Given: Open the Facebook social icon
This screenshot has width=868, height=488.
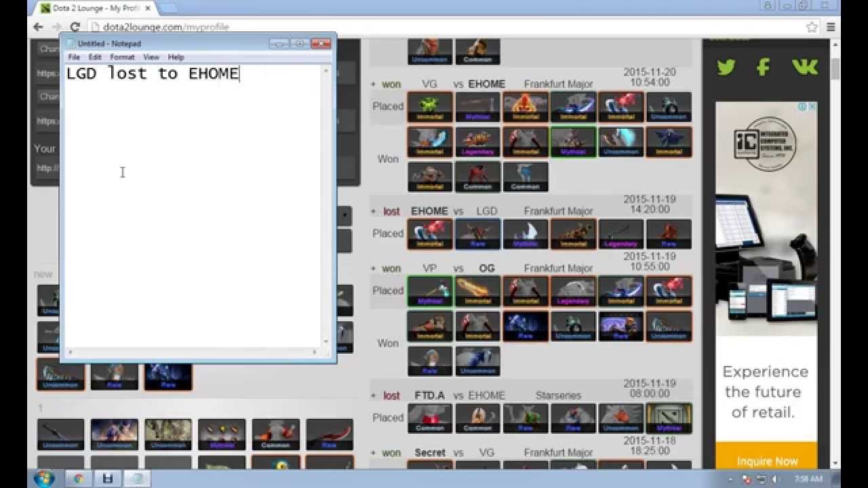Looking at the screenshot, I should point(764,66).
